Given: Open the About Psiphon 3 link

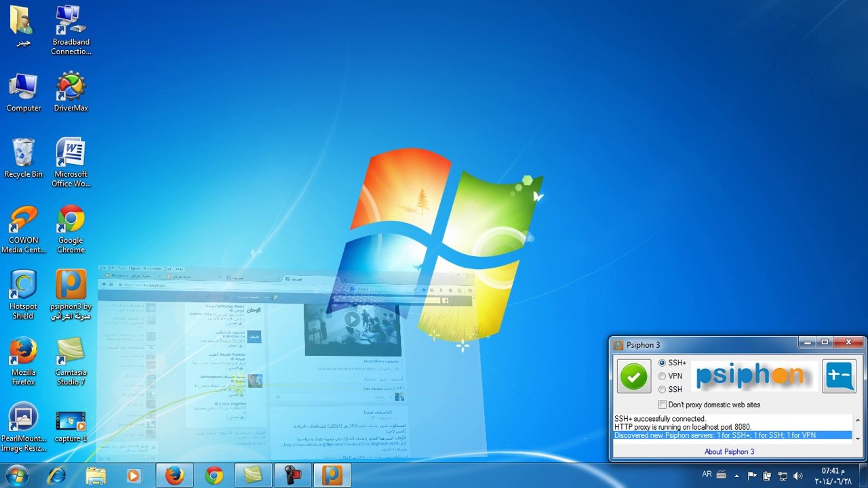Looking at the screenshot, I should (x=729, y=451).
